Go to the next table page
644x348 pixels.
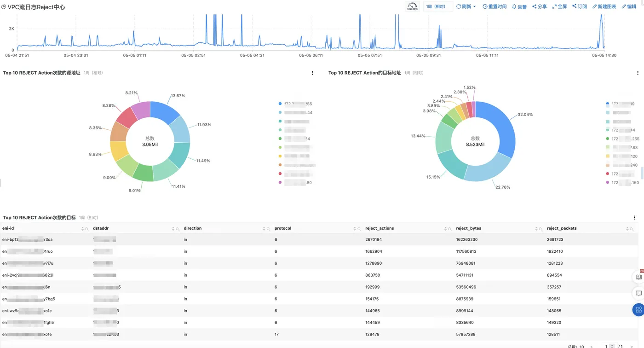click(x=632, y=346)
